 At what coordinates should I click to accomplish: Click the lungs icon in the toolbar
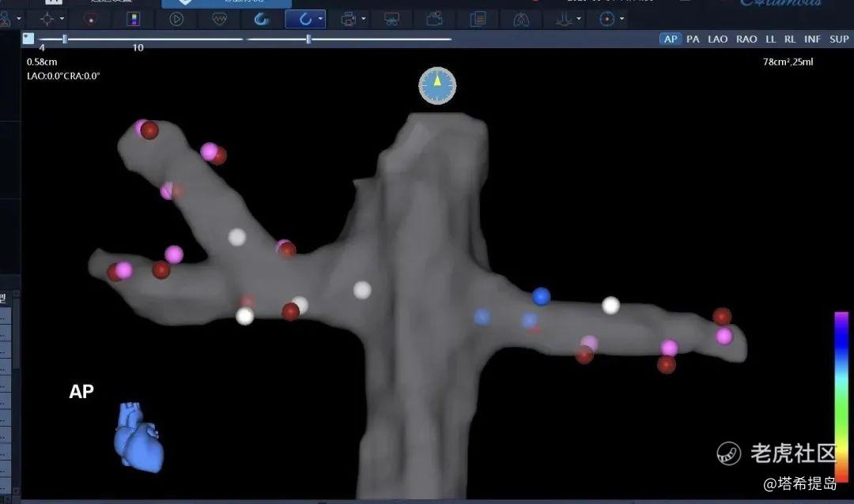(520, 19)
